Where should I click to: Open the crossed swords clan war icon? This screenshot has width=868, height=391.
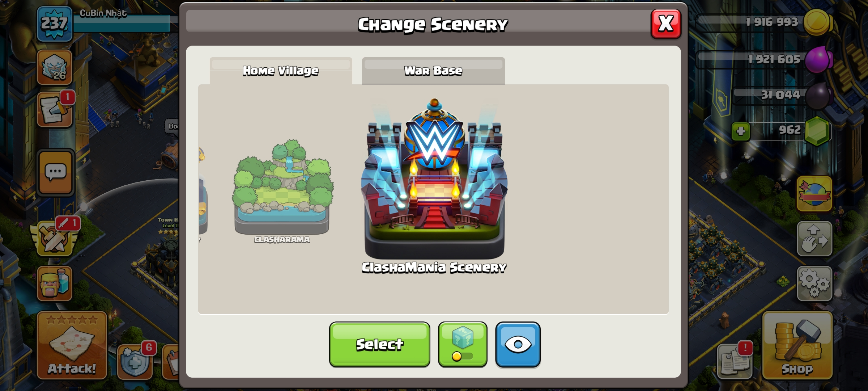click(55, 237)
